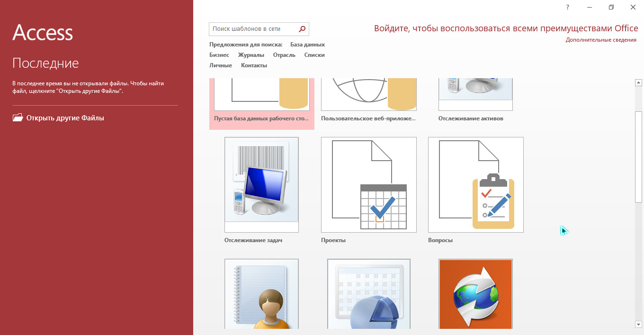Click the Отслеживание задач label

[x=253, y=240]
